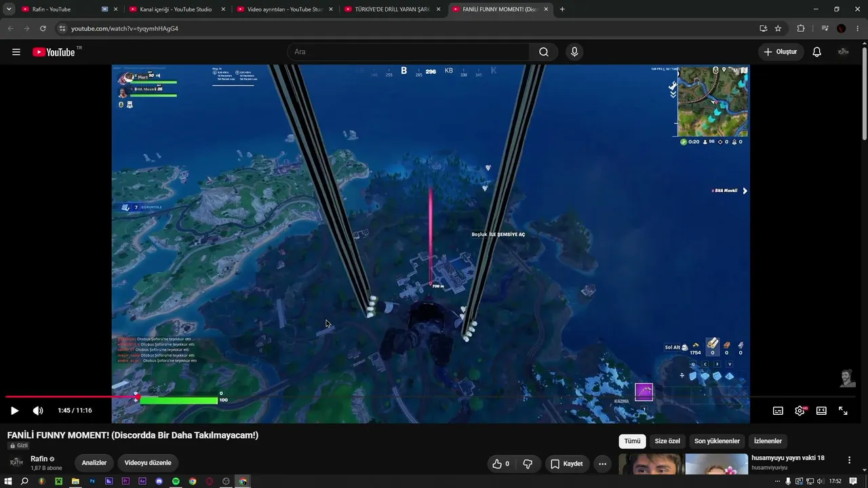Click the Videoyu düzenle button
Viewport: 868px width, 488px height.
point(148,463)
